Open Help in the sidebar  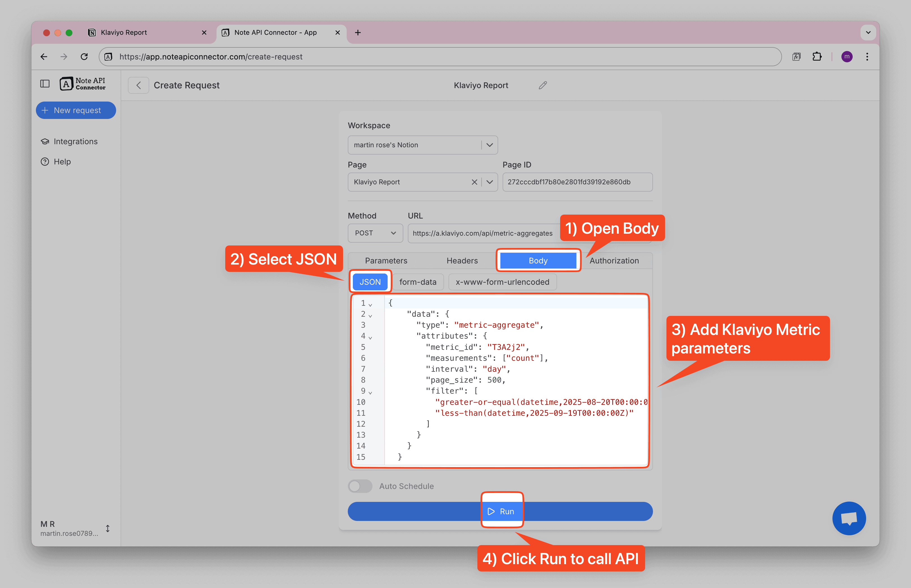[x=56, y=162]
